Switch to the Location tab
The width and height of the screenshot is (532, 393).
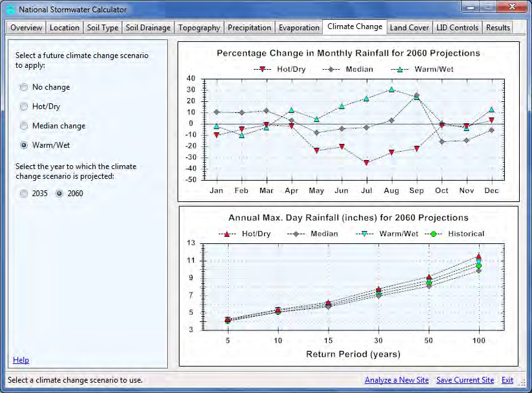point(65,28)
